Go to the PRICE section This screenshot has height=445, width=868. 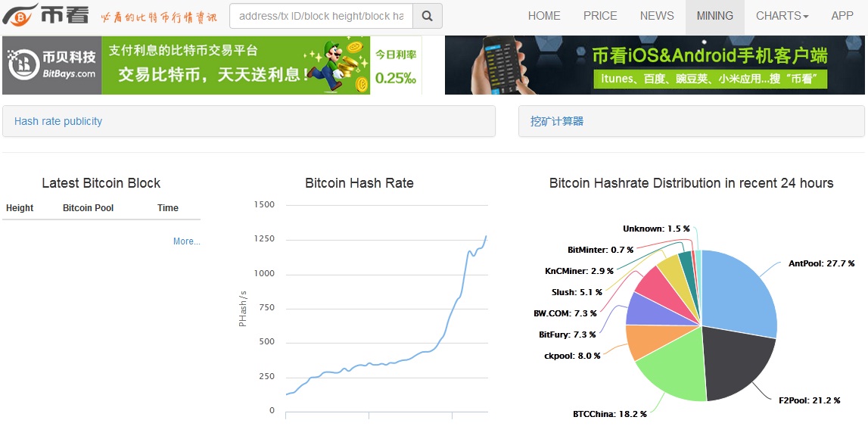[x=600, y=16]
